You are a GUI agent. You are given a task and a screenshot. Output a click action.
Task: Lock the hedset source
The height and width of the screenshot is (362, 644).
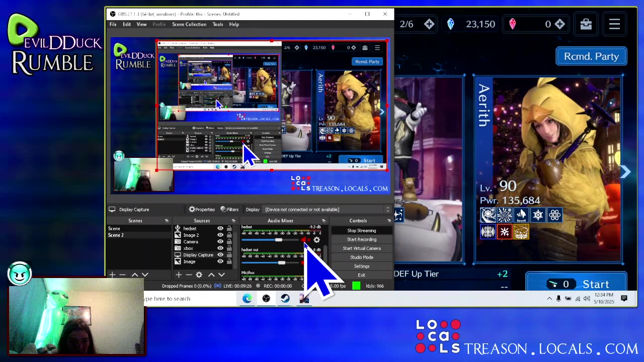point(229,229)
